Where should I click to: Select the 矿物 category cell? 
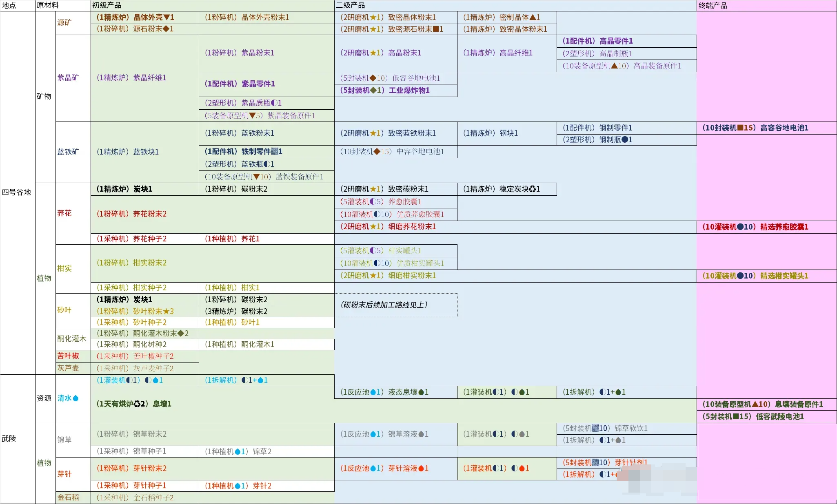point(45,97)
